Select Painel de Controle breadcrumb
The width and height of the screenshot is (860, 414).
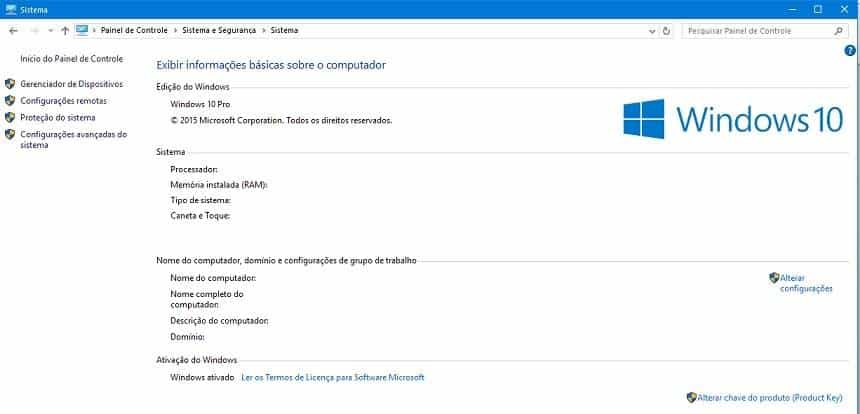pos(132,31)
